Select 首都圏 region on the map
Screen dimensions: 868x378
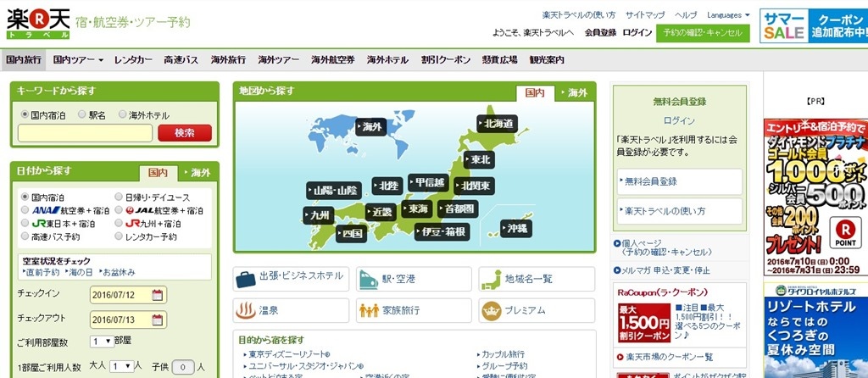point(458,208)
